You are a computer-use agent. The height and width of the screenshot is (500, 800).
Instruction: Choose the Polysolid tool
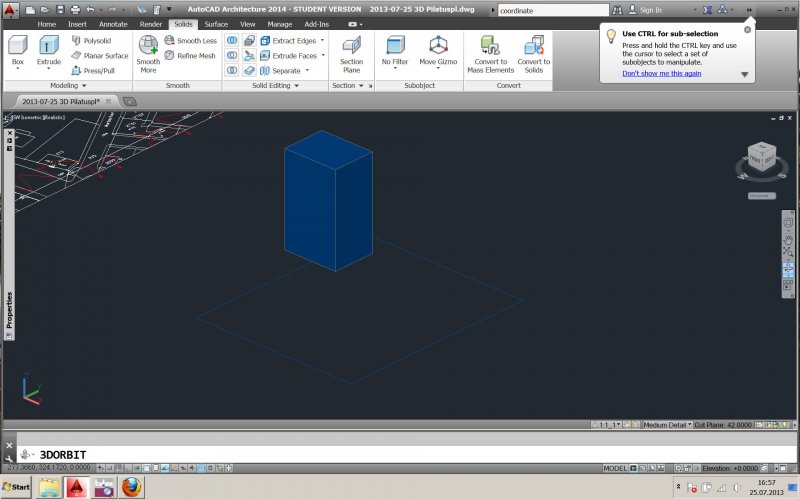point(92,40)
